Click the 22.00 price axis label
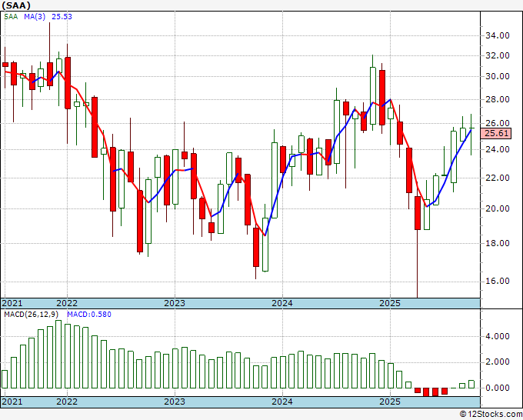 click(498, 178)
